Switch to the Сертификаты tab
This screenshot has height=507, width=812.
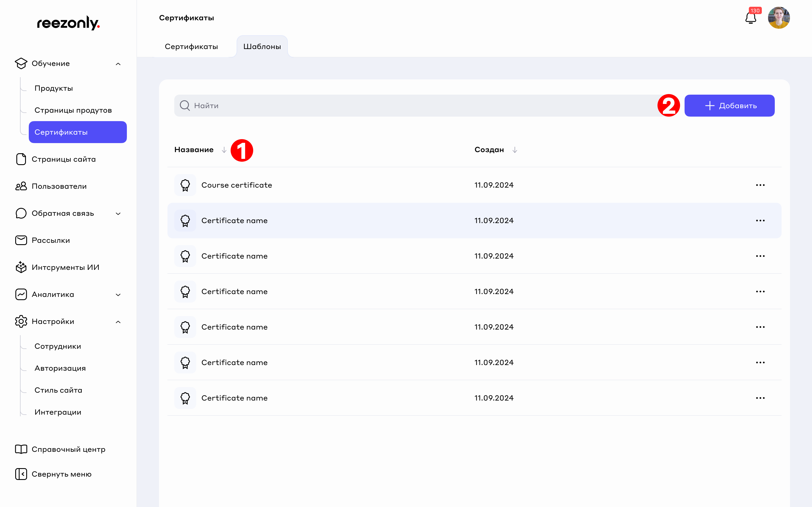pyautogui.click(x=191, y=46)
